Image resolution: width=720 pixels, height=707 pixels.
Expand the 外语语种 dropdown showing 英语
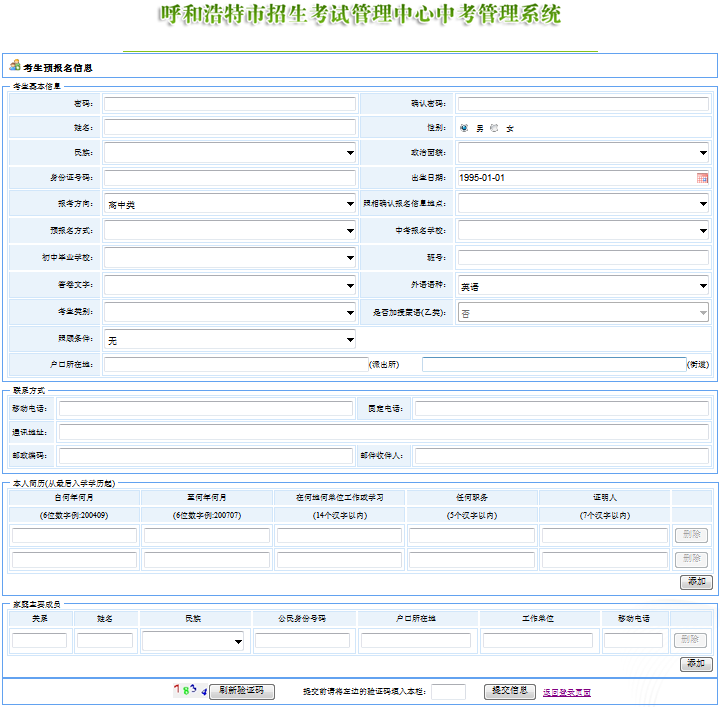coord(583,286)
